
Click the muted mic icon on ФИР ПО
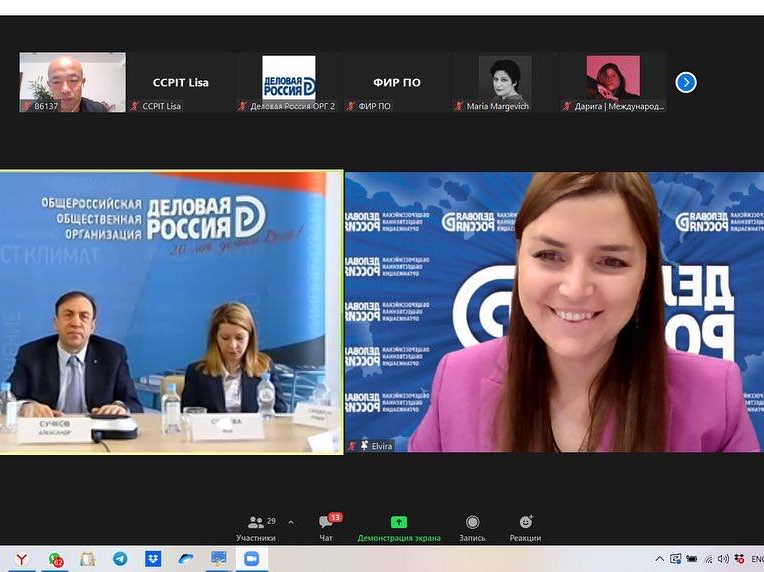(x=351, y=106)
